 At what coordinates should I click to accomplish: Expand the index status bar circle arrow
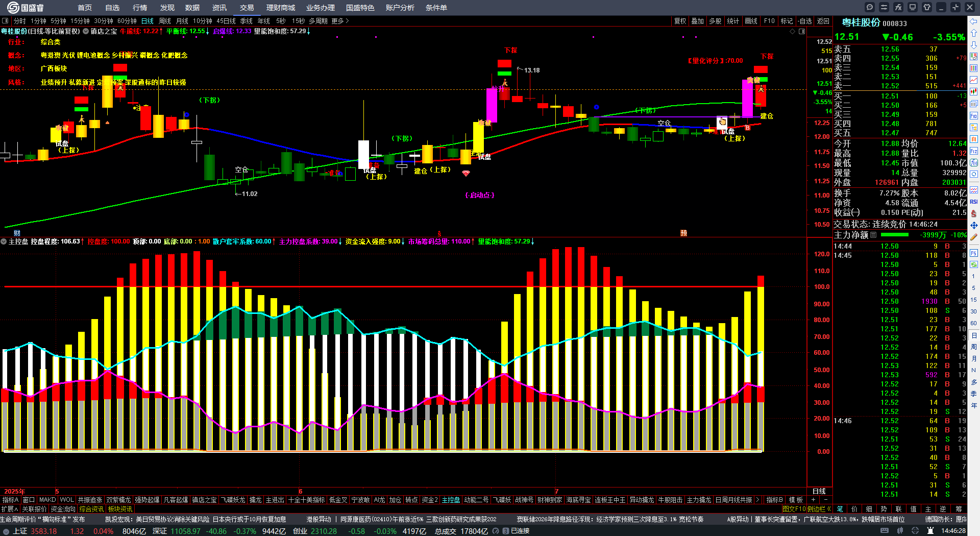click(x=6, y=531)
